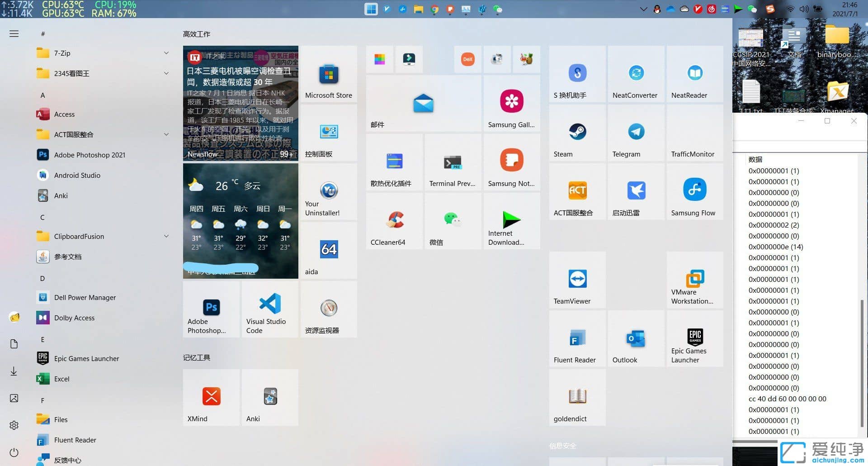868x466 pixels.
Task: Launch the Visual Studio Code tile
Action: 269,309
